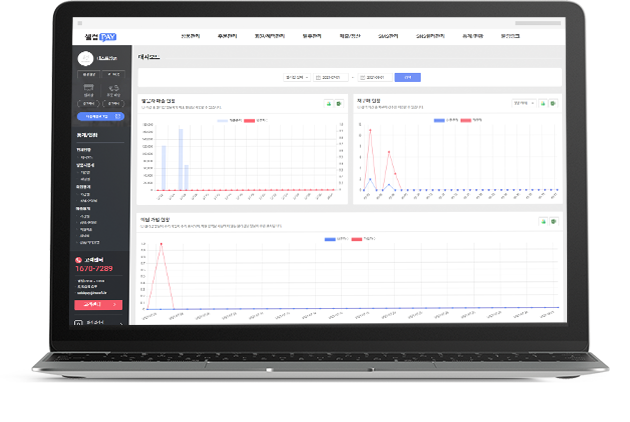Screen dimensions: 630x422
Task: Click the red button with arrow in the sidebar
Action: tap(98, 305)
